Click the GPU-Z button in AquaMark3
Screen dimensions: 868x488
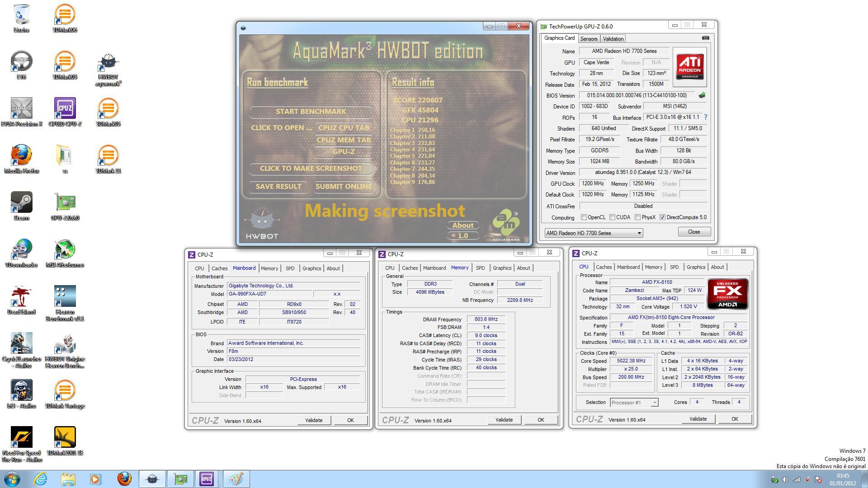tap(344, 151)
